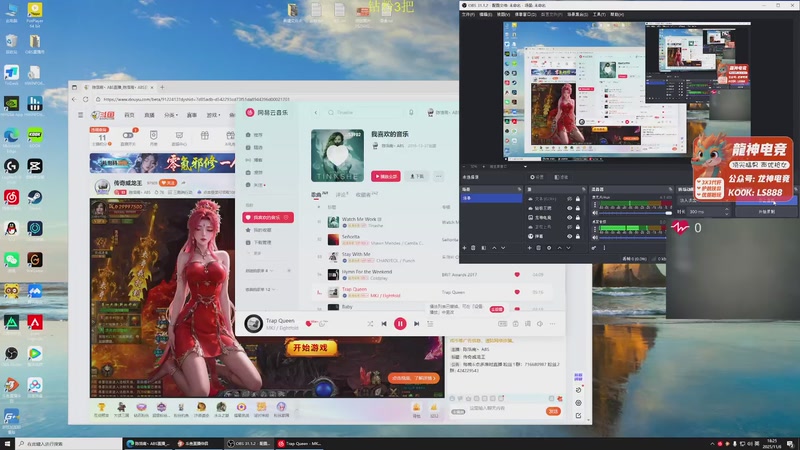Screen dimensions: 800x450
Task: Unlike Trap Queen via its row heart icon
Action: [x=517, y=292]
